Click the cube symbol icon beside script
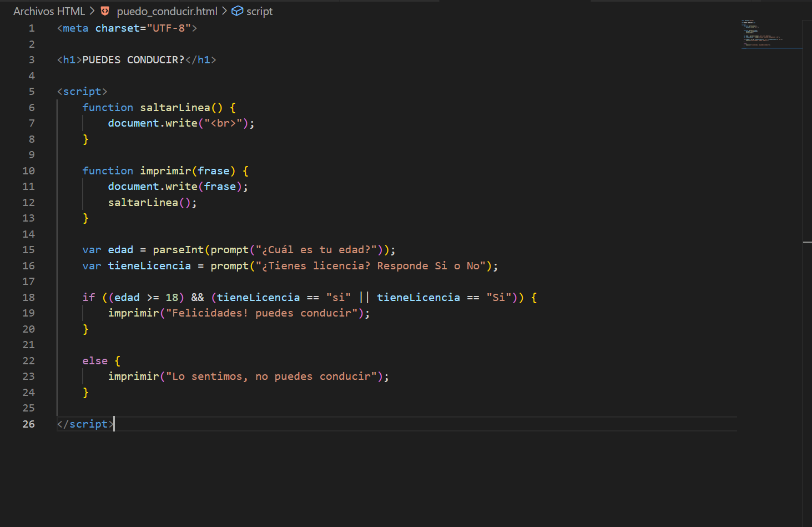Viewport: 812px width, 527px height. 238,11
